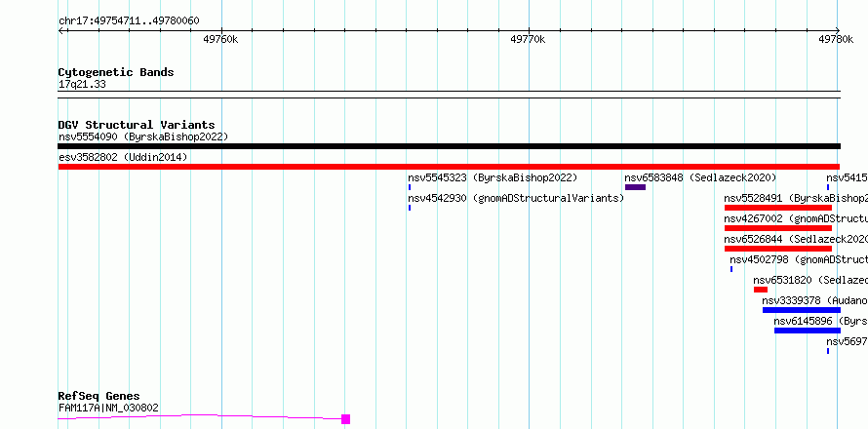Click the 49770k ruler tick label
Image resolution: width=868 pixels, height=429 pixels.
click(x=528, y=39)
